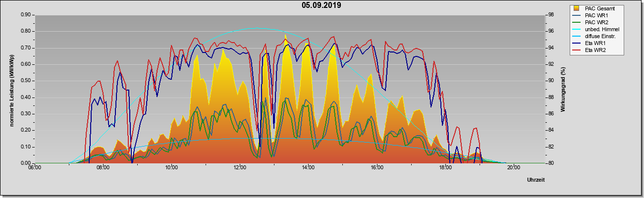Image resolution: width=644 pixels, height=198 pixels.
Task: Click the chart title 05.09.2019
Action: pyautogui.click(x=322, y=5)
